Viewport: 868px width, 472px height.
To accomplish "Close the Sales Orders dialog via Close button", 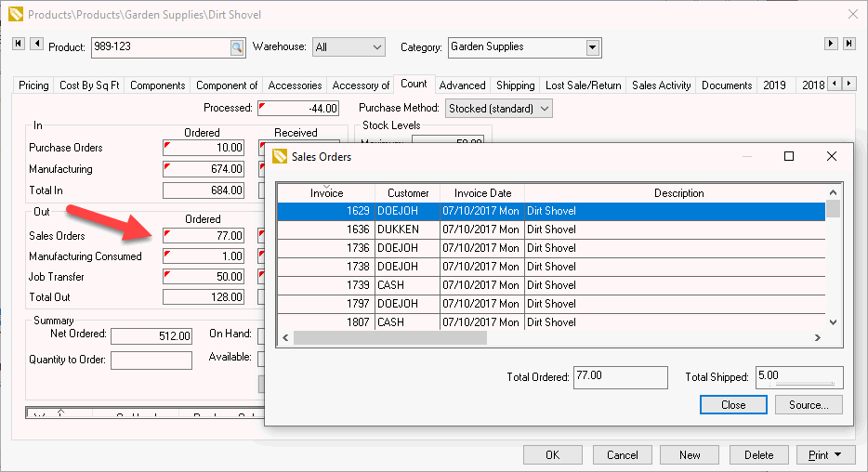I will 732,405.
